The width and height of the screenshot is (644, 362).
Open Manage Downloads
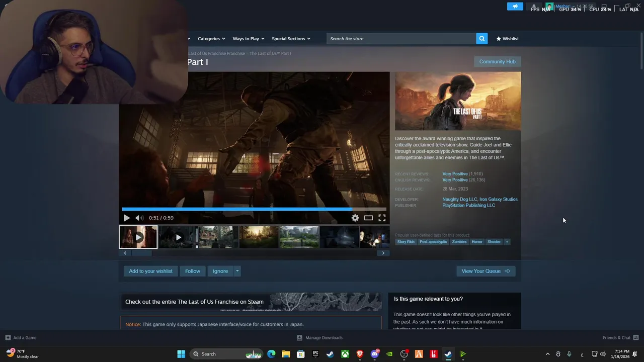pyautogui.click(x=319, y=337)
